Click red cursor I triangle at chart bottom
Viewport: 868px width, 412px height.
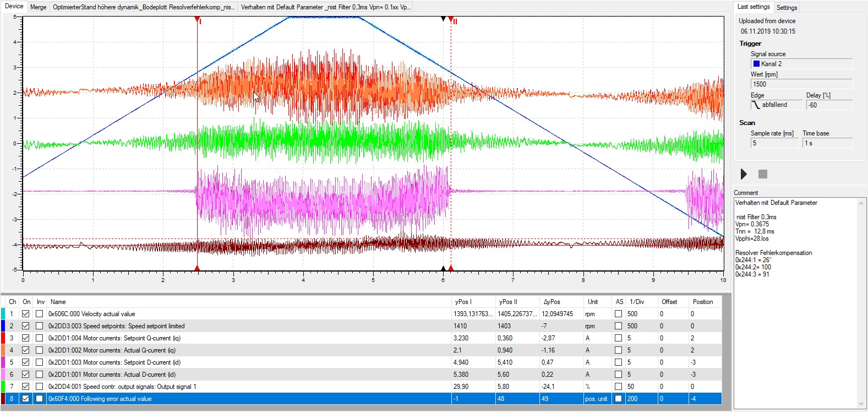click(x=197, y=268)
